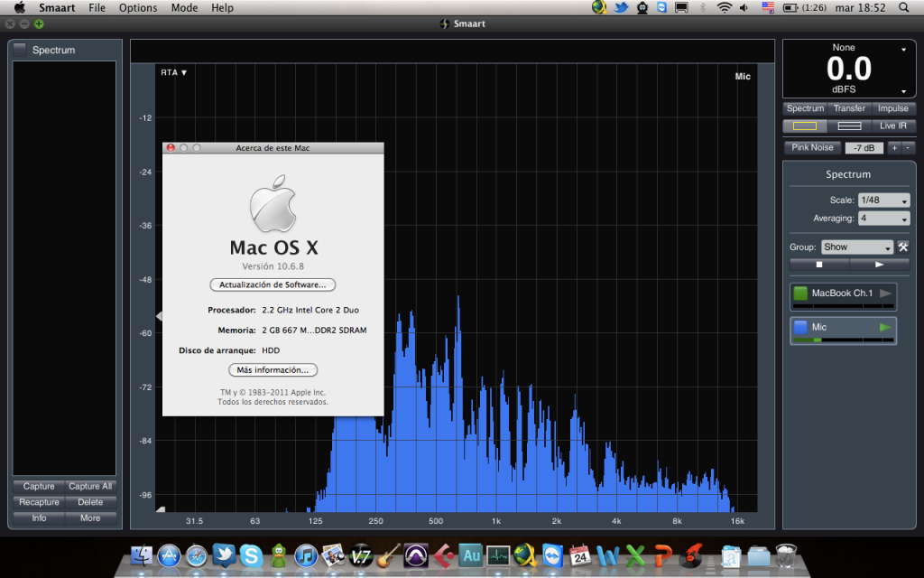
Task: Launch TeamViewer from the dock
Action: pyautogui.click(x=553, y=555)
